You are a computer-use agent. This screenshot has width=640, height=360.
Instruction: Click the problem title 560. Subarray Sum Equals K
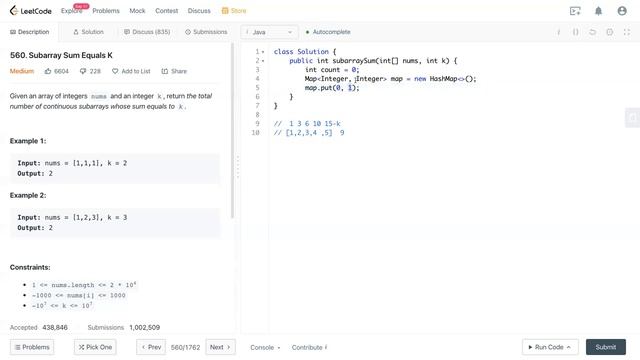point(61,55)
